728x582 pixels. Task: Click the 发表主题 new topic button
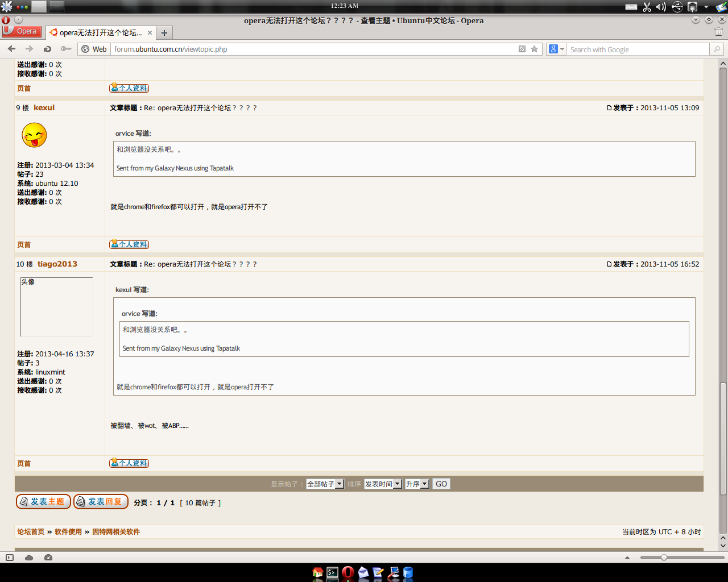[43, 501]
